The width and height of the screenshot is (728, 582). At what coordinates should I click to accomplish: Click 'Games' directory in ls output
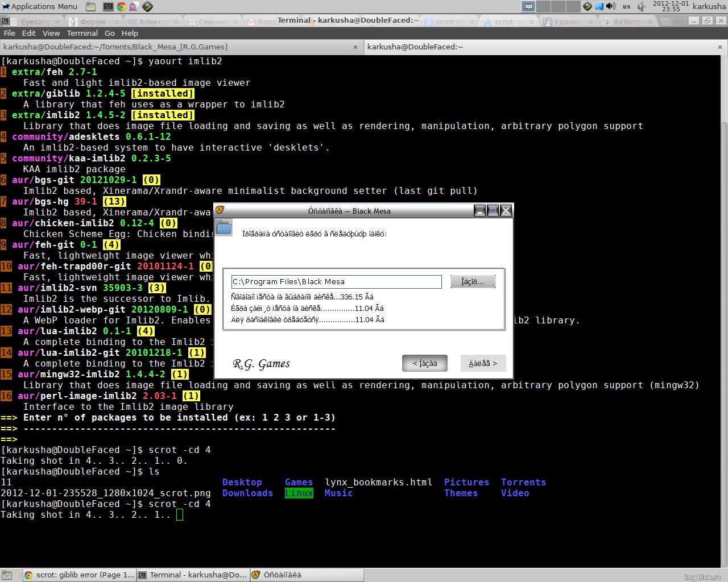click(299, 482)
